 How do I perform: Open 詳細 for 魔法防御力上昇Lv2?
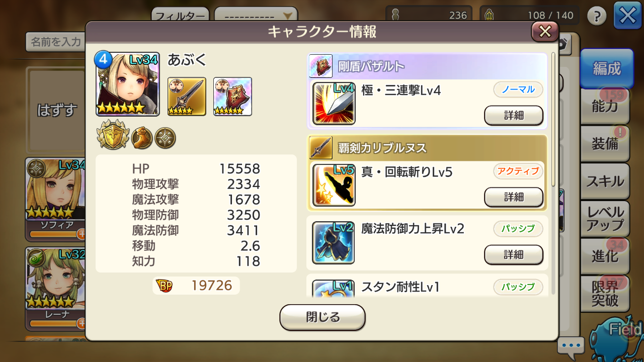click(x=514, y=254)
